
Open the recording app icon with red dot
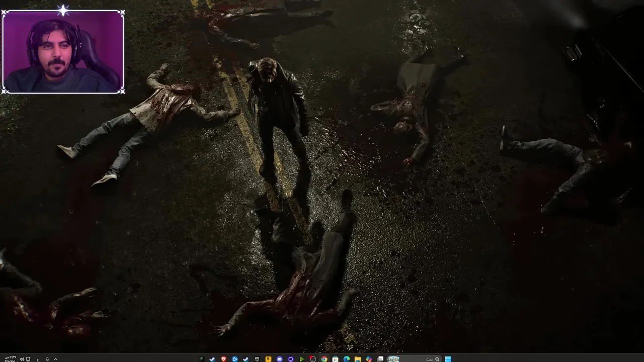click(x=313, y=359)
